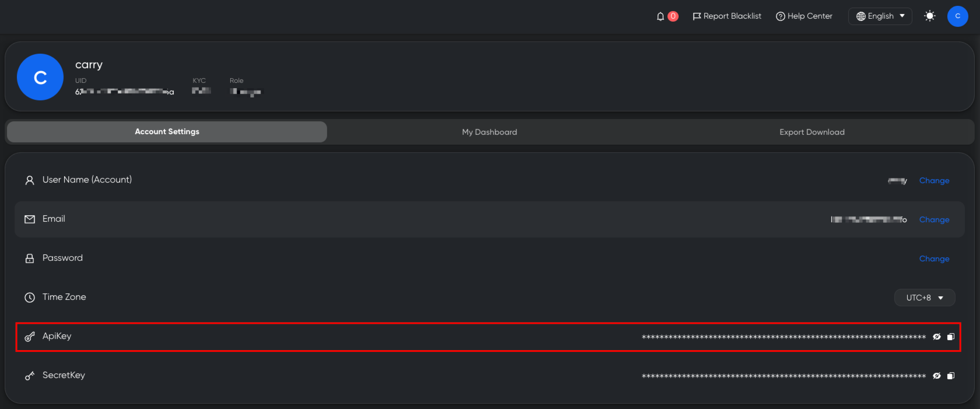Change the email address
This screenshot has width=980, height=409.
(934, 220)
